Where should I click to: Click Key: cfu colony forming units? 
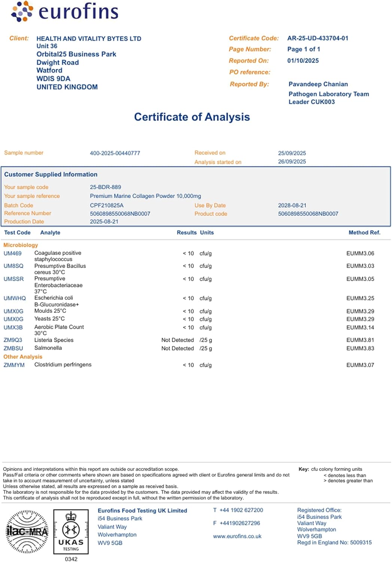pos(330,469)
